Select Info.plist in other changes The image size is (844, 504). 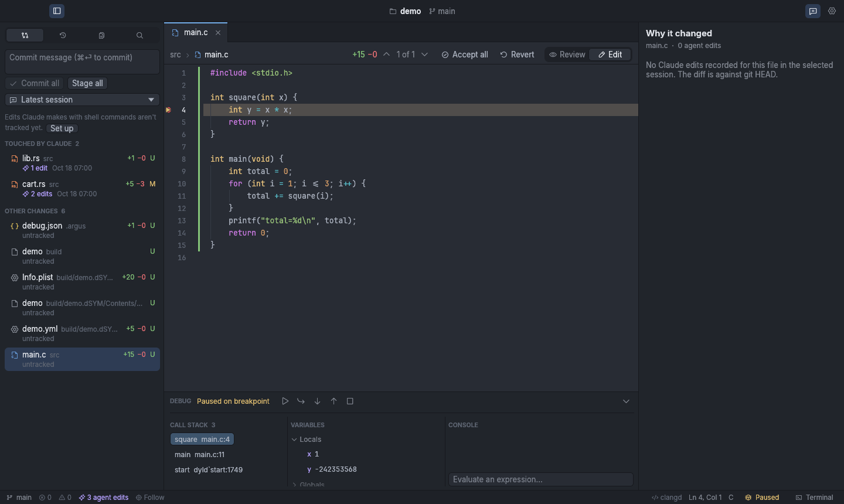coord(82,281)
